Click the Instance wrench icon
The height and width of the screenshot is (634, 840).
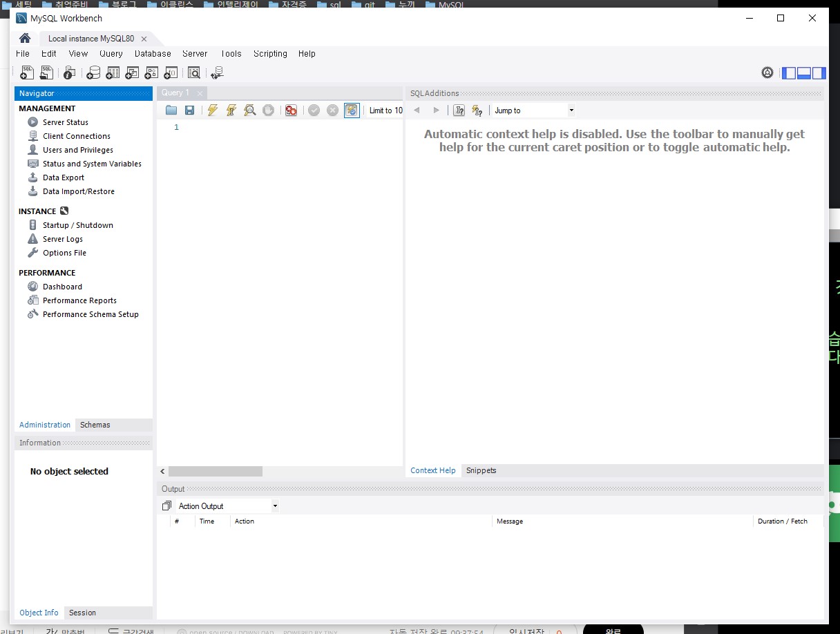(64, 211)
